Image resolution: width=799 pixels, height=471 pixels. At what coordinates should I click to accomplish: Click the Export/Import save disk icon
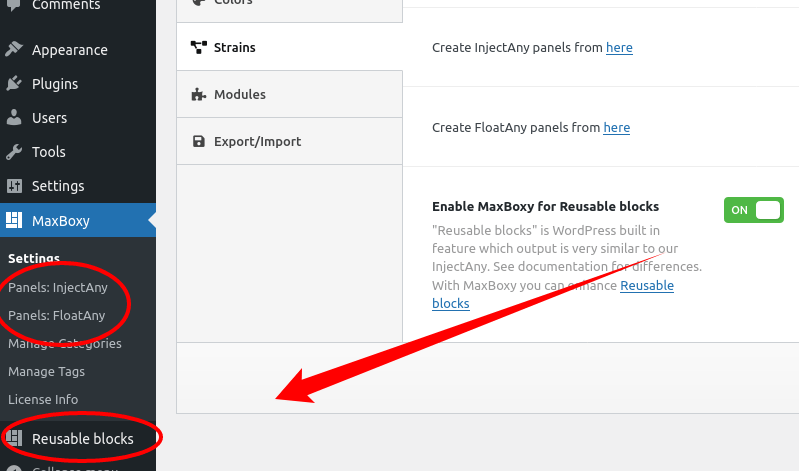click(x=199, y=141)
